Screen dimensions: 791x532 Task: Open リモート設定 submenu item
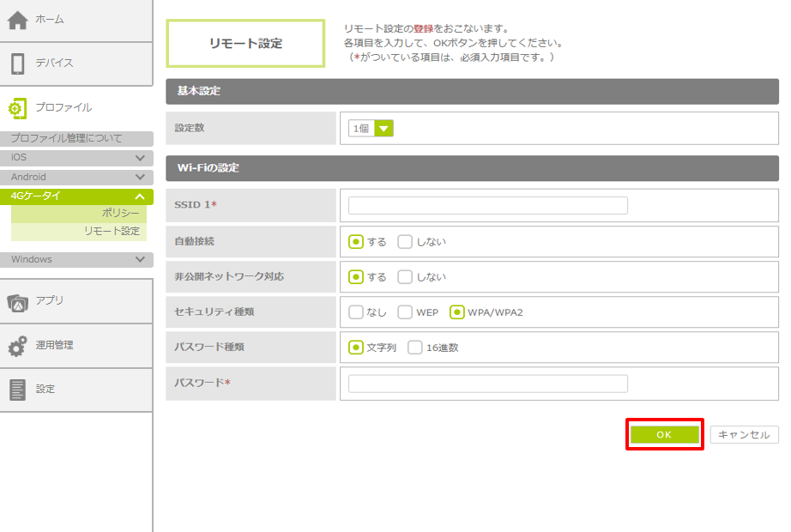pos(112,232)
